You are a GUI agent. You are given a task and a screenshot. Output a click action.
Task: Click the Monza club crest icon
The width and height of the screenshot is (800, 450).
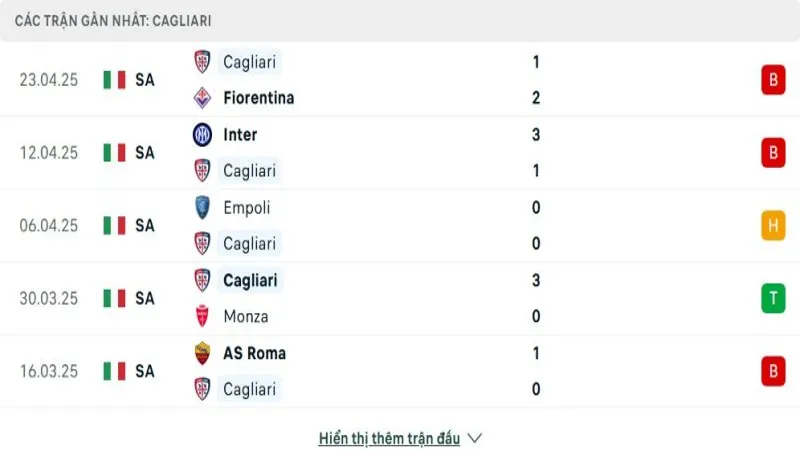click(x=202, y=316)
